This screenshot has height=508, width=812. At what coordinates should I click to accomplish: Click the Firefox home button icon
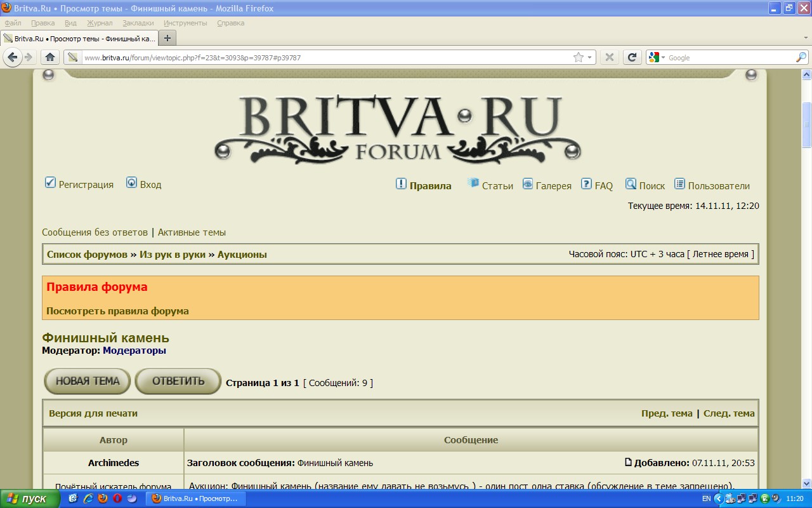(x=50, y=57)
